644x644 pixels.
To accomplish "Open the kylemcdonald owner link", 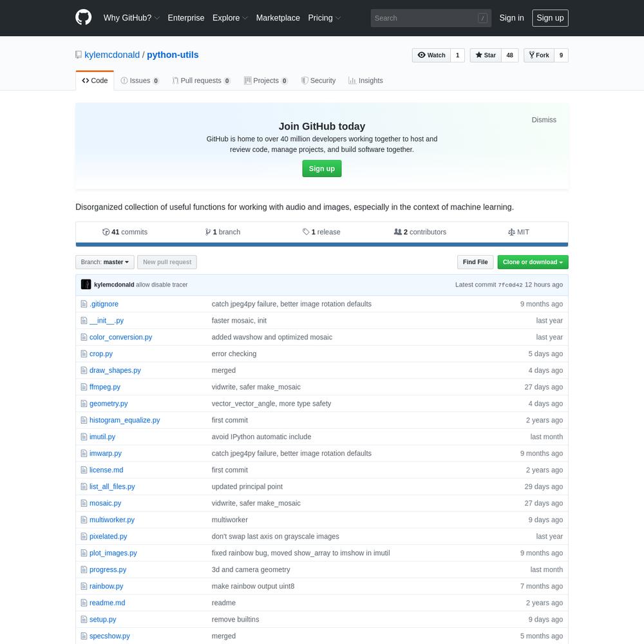I will (x=112, y=55).
